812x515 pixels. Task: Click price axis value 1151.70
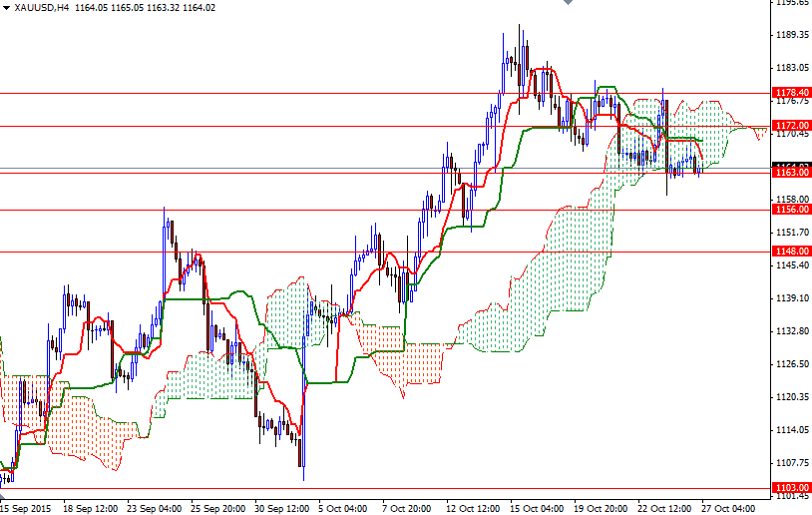792,233
